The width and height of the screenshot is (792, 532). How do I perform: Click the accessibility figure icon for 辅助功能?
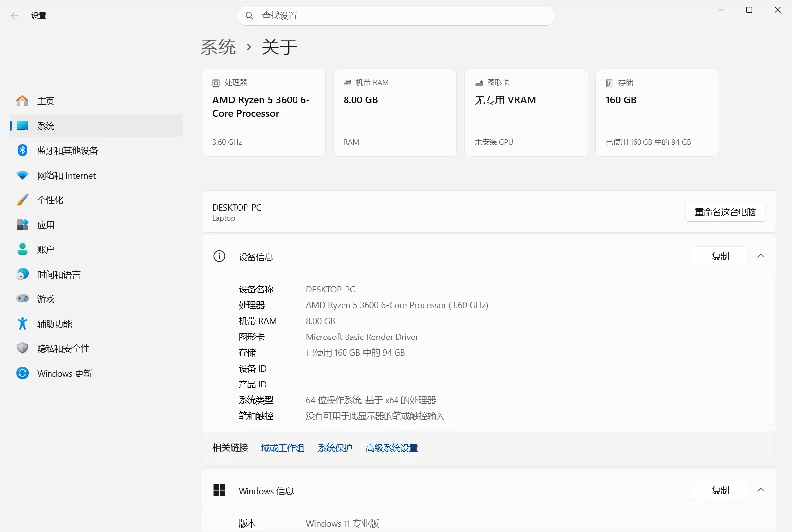(x=22, y=324)
